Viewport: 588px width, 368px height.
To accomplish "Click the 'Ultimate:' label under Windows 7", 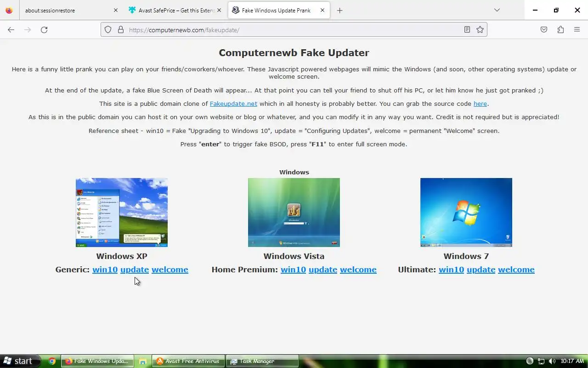I will (x=417, y=270).
